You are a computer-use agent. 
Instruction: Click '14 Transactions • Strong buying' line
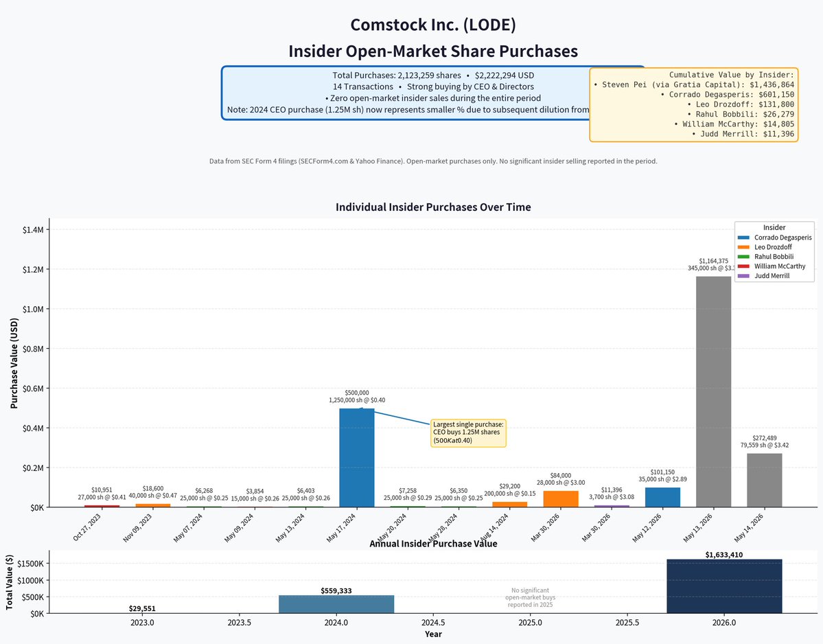pyautogui.click(x=433, y=87)
